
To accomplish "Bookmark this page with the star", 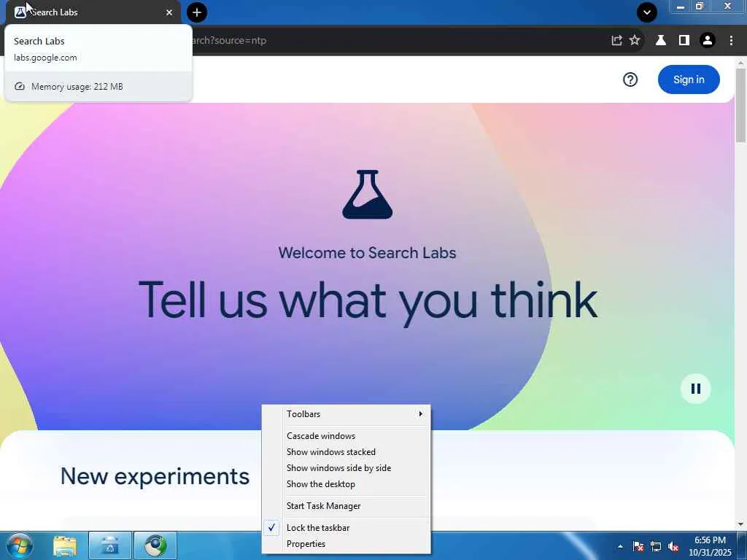I will point(635,41).
